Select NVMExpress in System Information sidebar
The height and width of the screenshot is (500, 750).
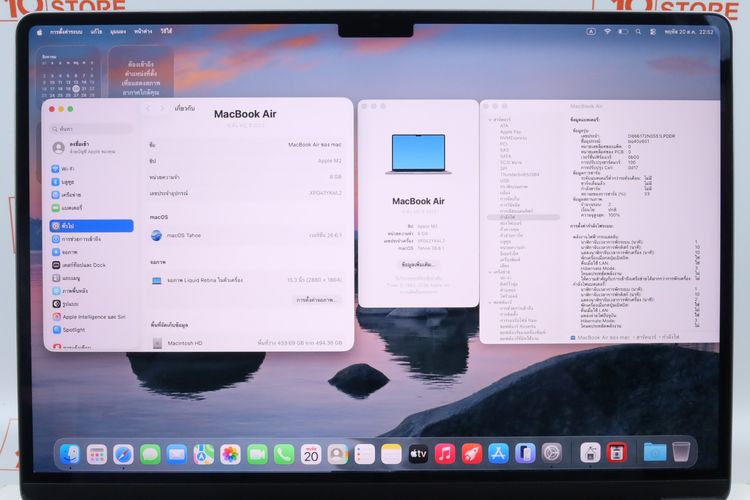click(513, 138)
